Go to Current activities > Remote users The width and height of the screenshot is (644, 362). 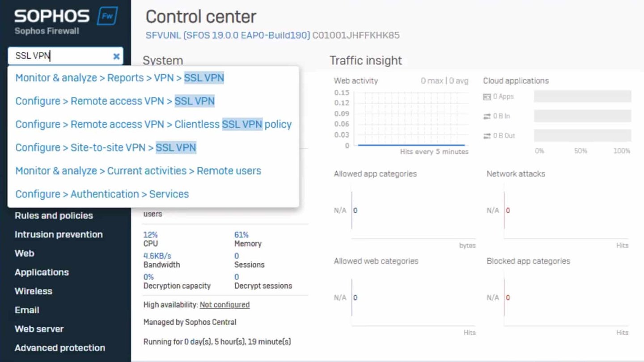138,171
